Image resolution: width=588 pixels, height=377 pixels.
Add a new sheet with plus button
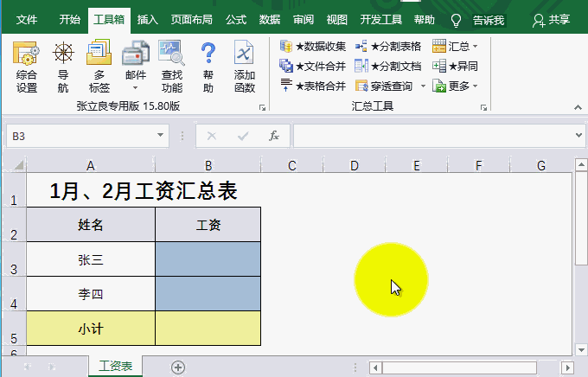tap(178, 367)
